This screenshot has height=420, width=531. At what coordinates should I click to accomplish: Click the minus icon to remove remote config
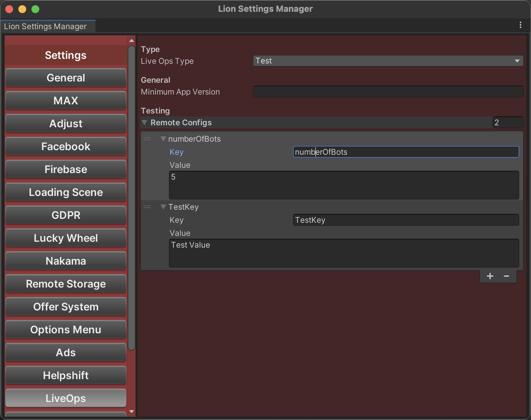point(506,276)
